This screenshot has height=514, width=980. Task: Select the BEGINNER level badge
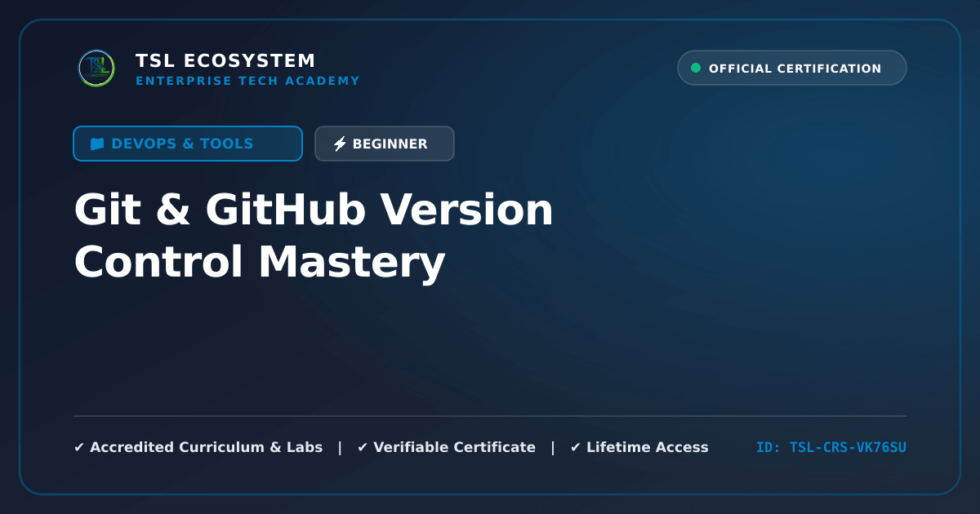pyautogui.click(x=385, y=144)
